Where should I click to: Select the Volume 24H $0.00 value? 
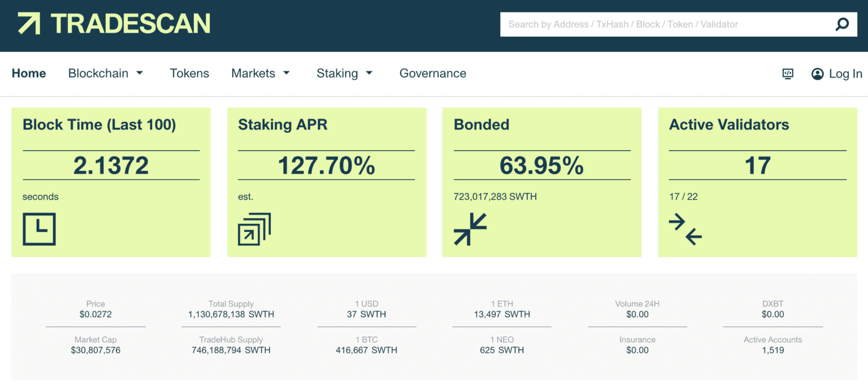click(x=637, y=314)
